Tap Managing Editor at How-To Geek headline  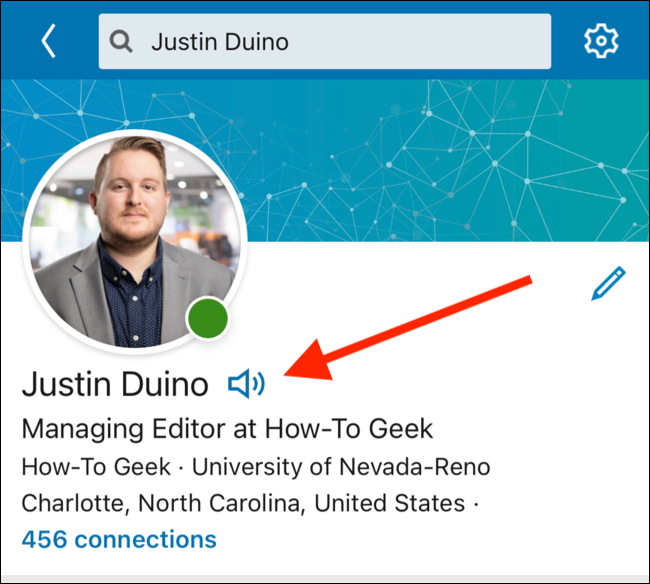[x=227, y=429]
